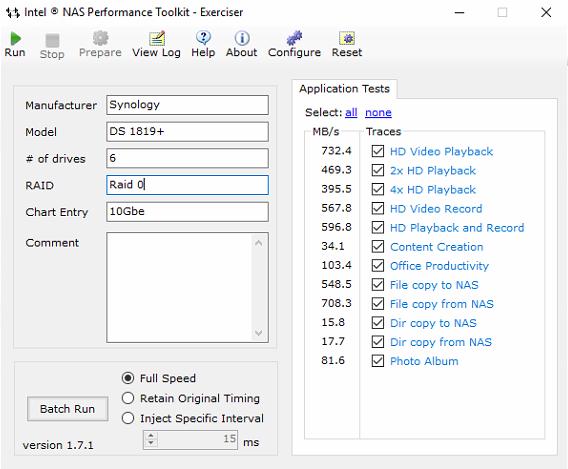
Task: Toggle Content Creation checkbox
Action: pos(378,246)
